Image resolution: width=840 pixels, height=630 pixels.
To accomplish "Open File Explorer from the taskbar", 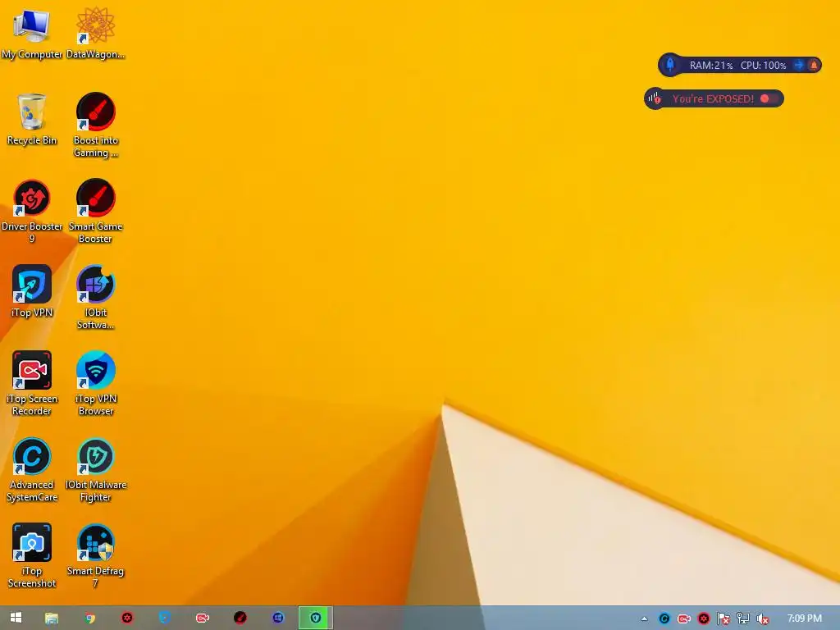I will point(52,619).
